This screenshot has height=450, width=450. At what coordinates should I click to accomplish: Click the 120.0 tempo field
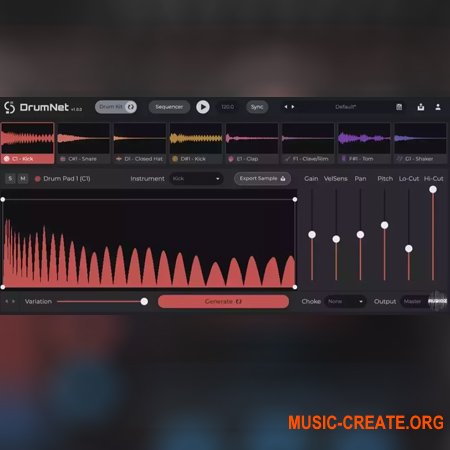click(x=228, y=107)
